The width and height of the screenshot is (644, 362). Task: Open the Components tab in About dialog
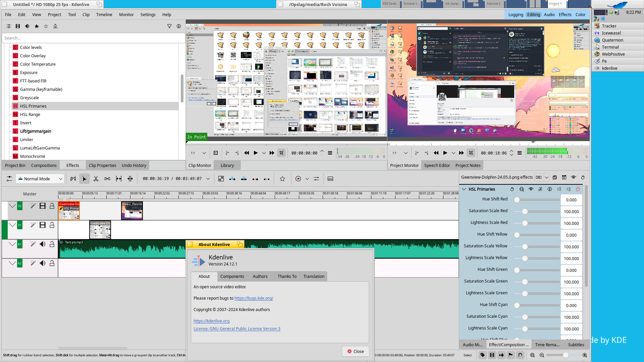tap(232, 276)
